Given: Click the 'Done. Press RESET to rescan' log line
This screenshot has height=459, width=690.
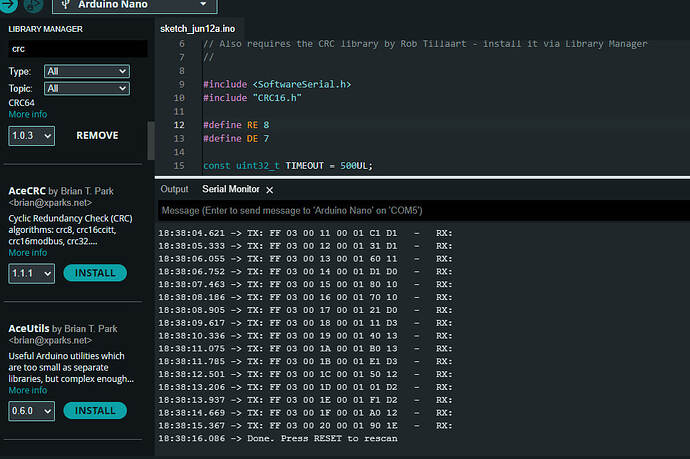Looking at the screenshot, I should 278,439.
